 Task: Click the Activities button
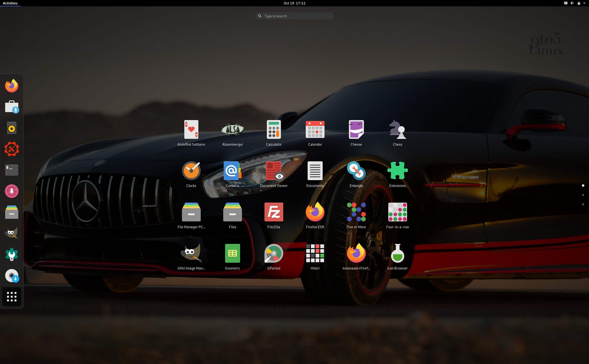[10, 3]
